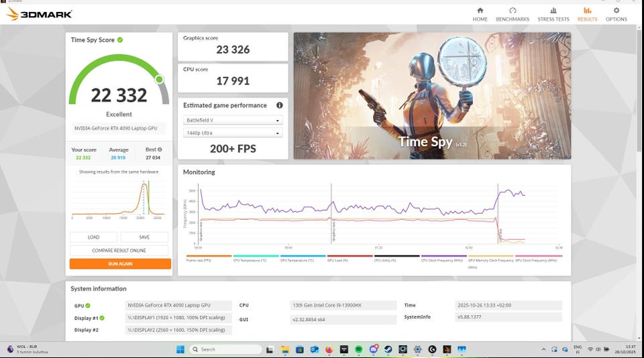Image resolution: width=644 pixels, height=358 pixels.
Task: Toggle the GPU Temperature legend series
Action: pyautogui.click(x=303, y=258)
